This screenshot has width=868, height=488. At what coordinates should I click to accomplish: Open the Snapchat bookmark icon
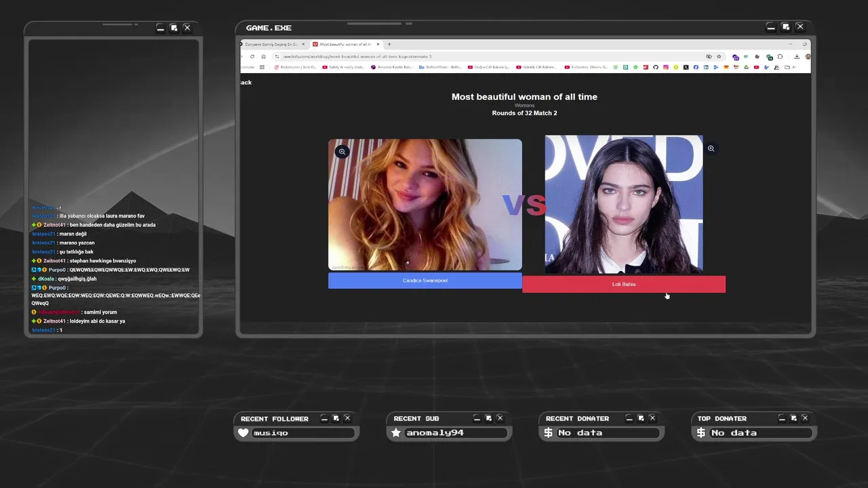(x=675, y=67)
